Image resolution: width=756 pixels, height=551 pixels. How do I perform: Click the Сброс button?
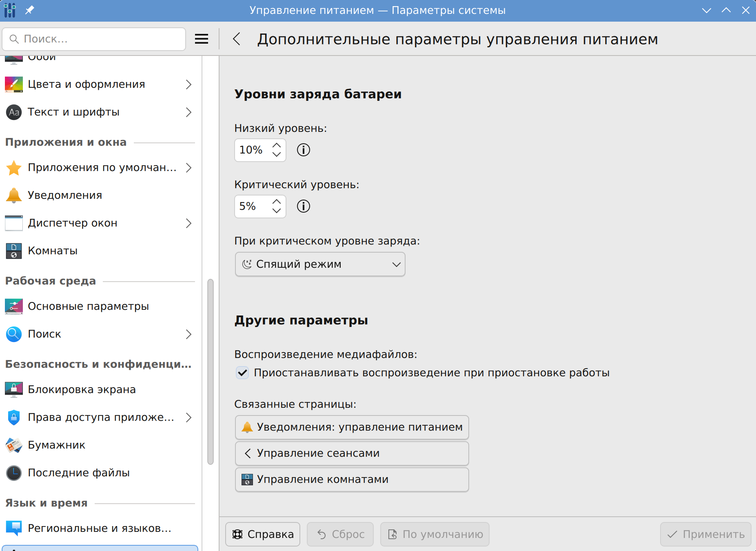coord(340,534)
